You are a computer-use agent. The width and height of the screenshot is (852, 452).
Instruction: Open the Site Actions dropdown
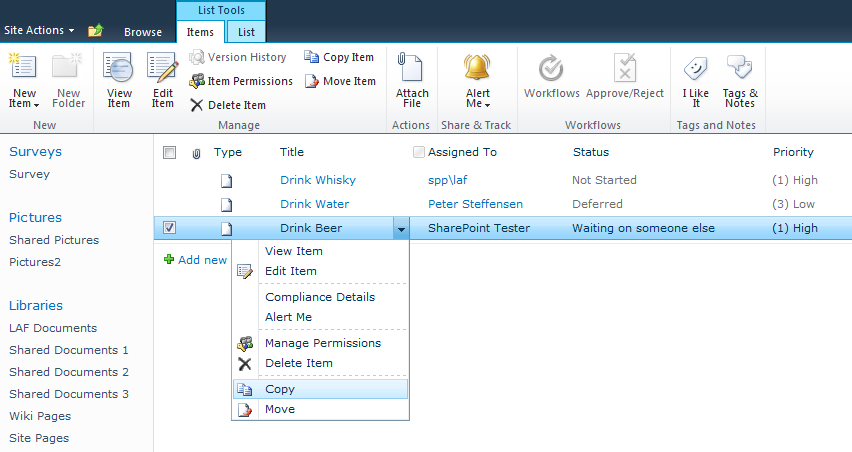point(39,30)
